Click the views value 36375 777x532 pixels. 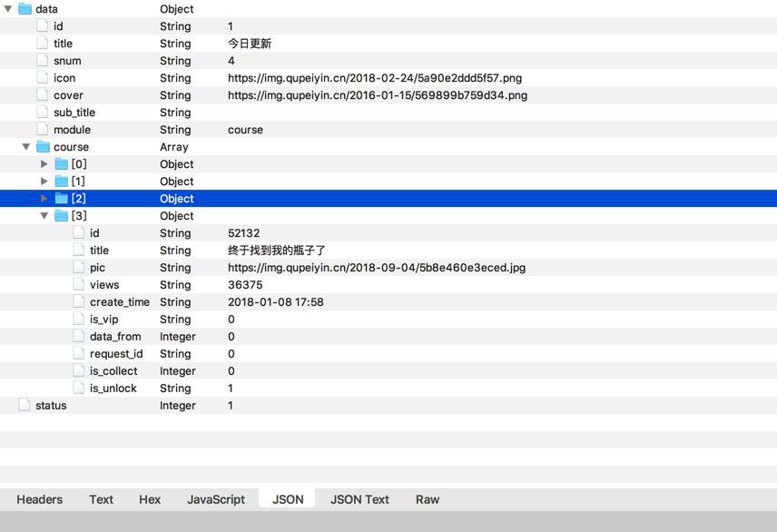pos(245,284)
